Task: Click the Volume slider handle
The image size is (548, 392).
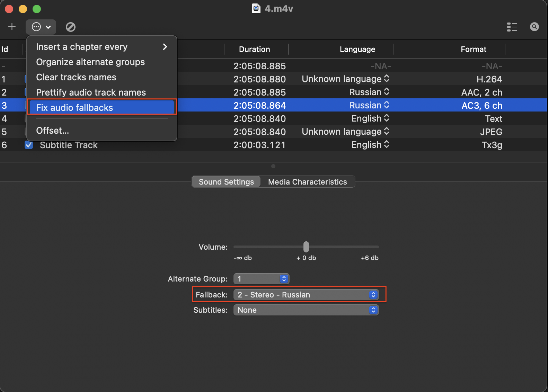Action: coord(306,247)
